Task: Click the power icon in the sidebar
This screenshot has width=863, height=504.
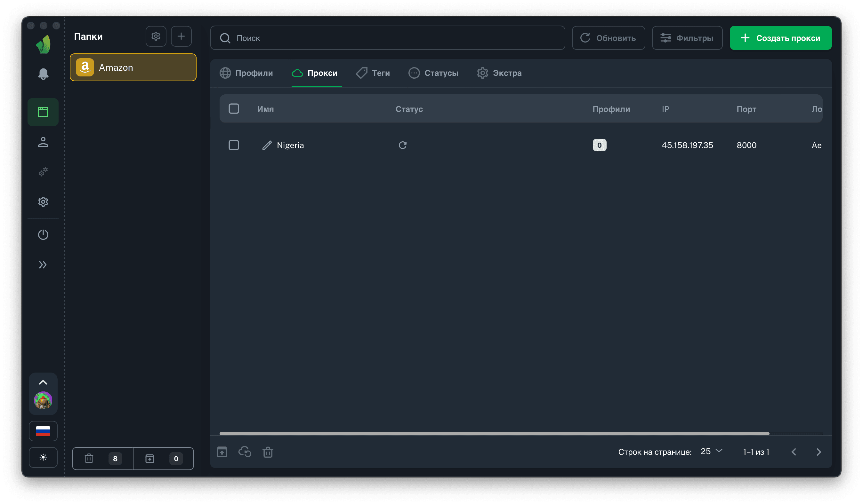Action: point(43,235)
